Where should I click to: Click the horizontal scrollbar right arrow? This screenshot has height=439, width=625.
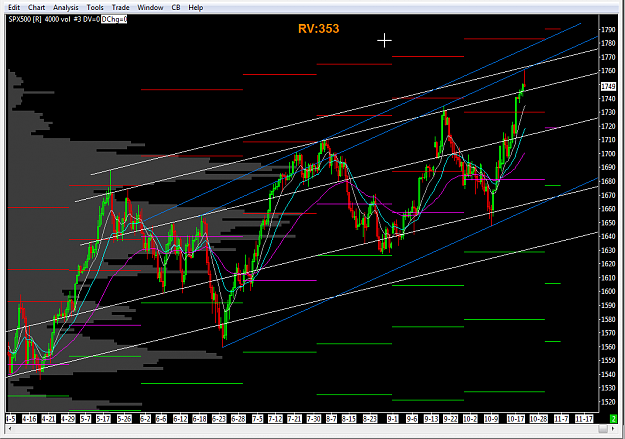click(x=613, y=429)
